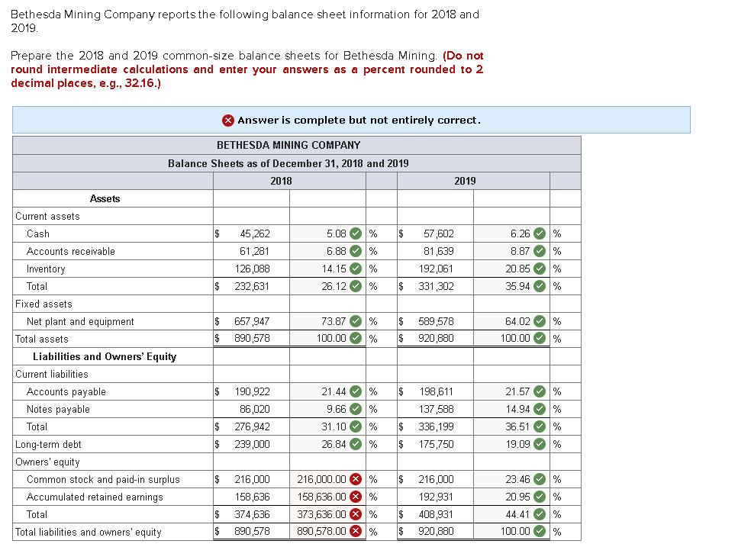Screen dimensions: 751x560
Task: Click green check beside 2019 Notes payable 14.94
Action: tap(540, 409)
